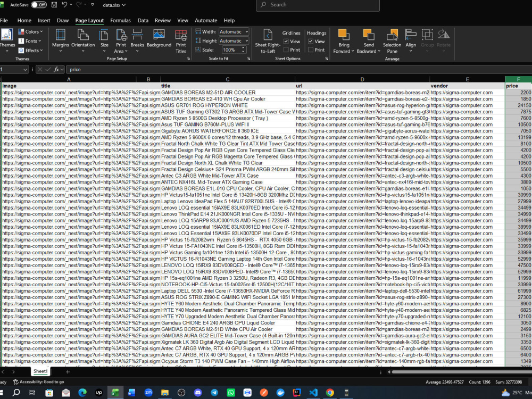Viewport: 532px width, 399px height.
Task: Add a new sheet with plus button
Action: pos(68,372)
